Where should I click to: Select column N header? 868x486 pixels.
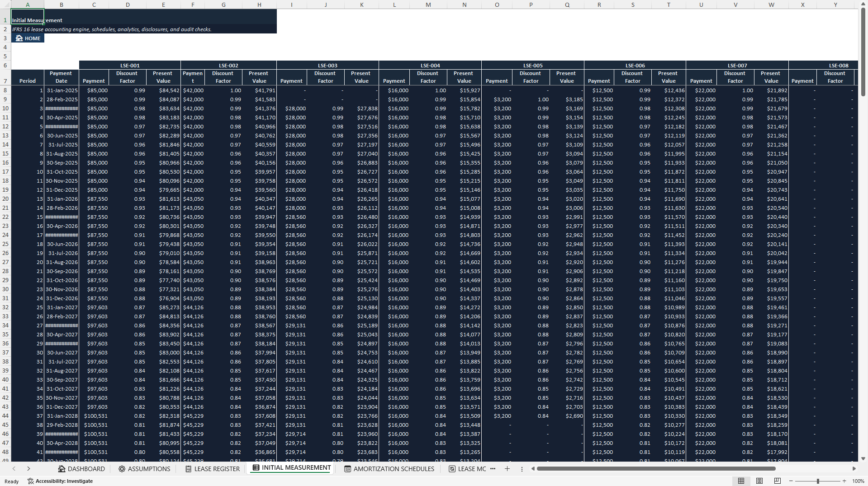coord(464,5)
